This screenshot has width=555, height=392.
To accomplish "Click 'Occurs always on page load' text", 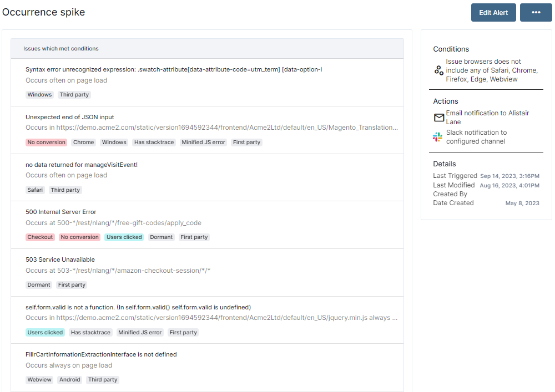I will [x=69, y=365].
